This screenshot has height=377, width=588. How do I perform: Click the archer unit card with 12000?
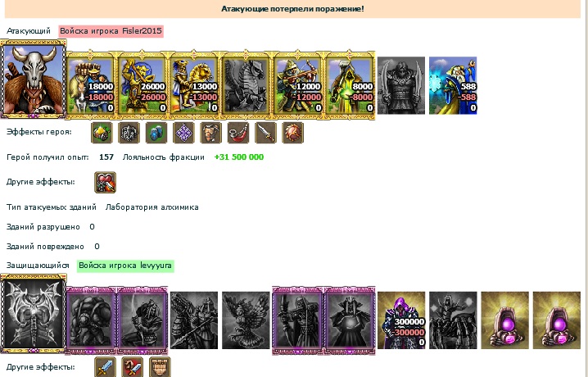pos(298,85)
